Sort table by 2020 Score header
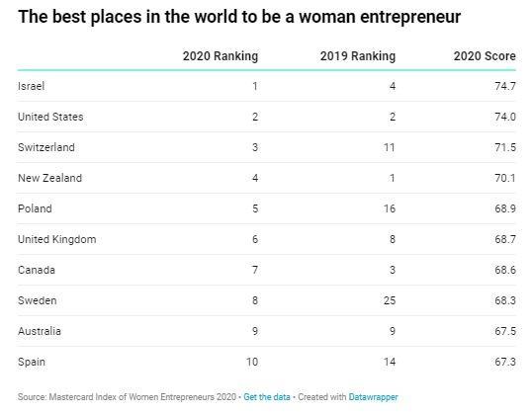This screenshot has width=532, height=414. [485, 56]
